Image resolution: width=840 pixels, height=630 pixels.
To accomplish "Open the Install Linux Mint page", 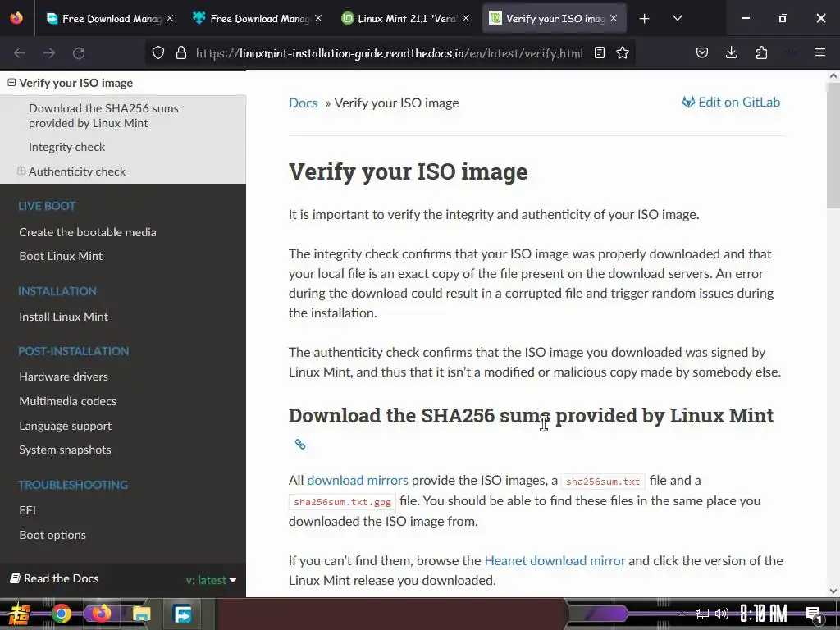I will coord(63,317).
